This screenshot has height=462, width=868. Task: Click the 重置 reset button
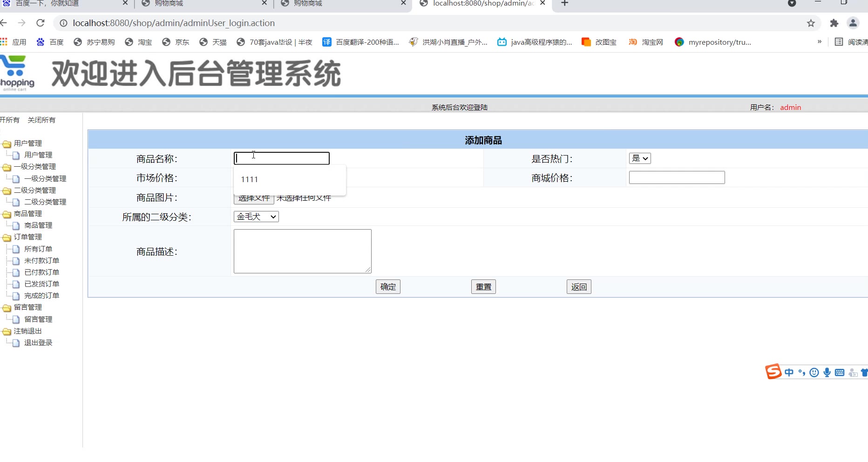click(483, 287)
